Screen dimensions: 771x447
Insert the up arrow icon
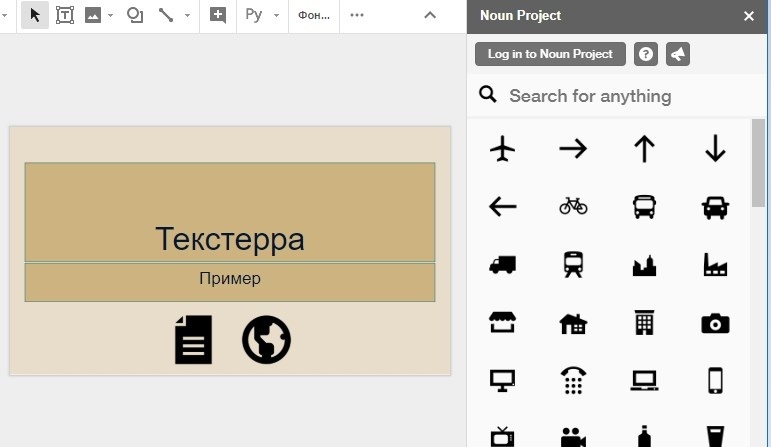pyautogui.click(x=644, y=148)
